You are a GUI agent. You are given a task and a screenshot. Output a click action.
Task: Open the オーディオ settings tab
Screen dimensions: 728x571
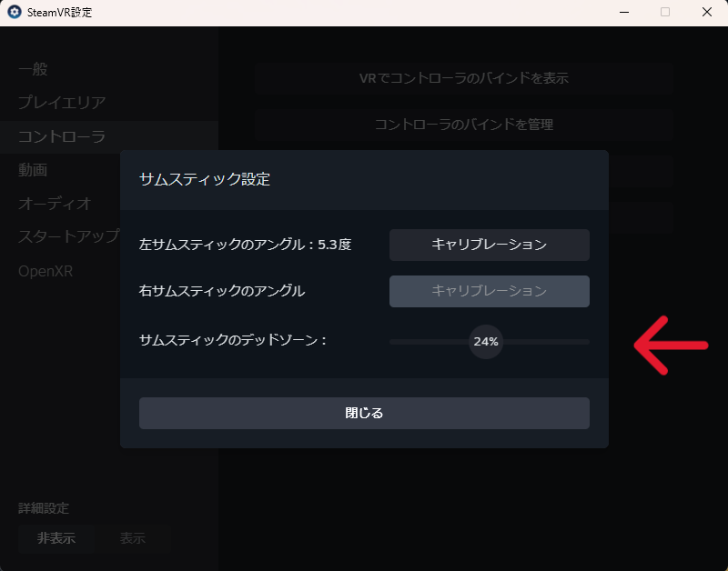click(55, 204)
